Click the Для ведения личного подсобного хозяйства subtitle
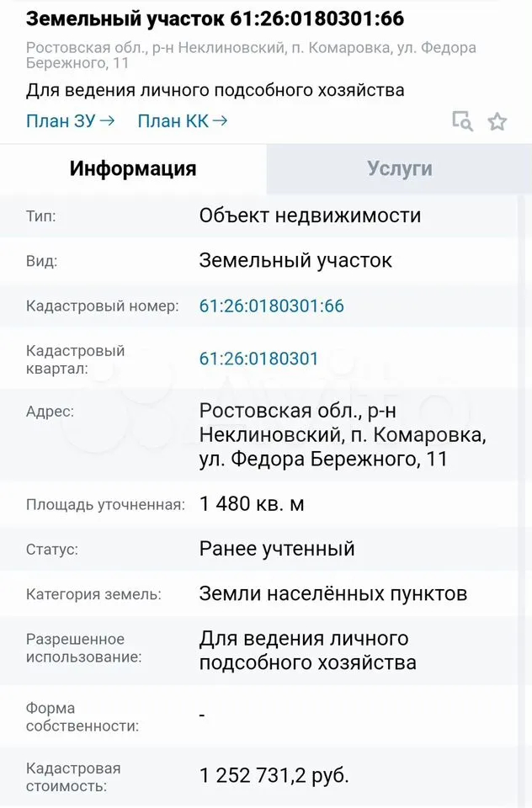 point(215,90)
